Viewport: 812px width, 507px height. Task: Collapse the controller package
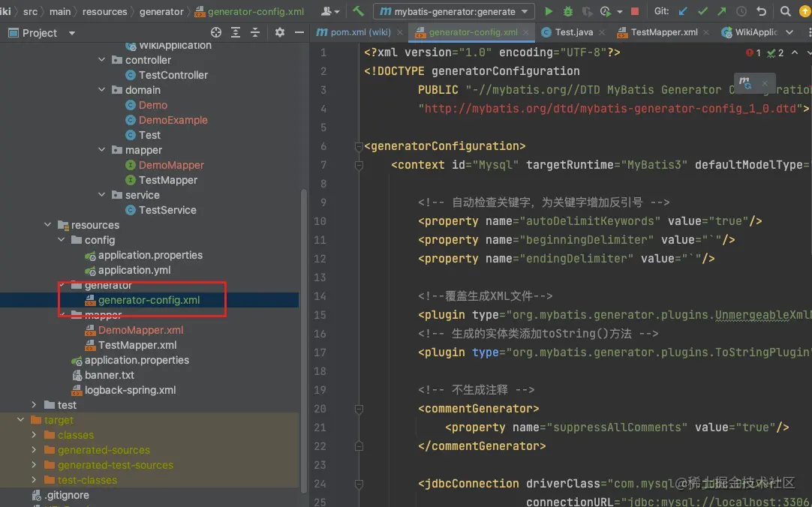tap(102, 60)
